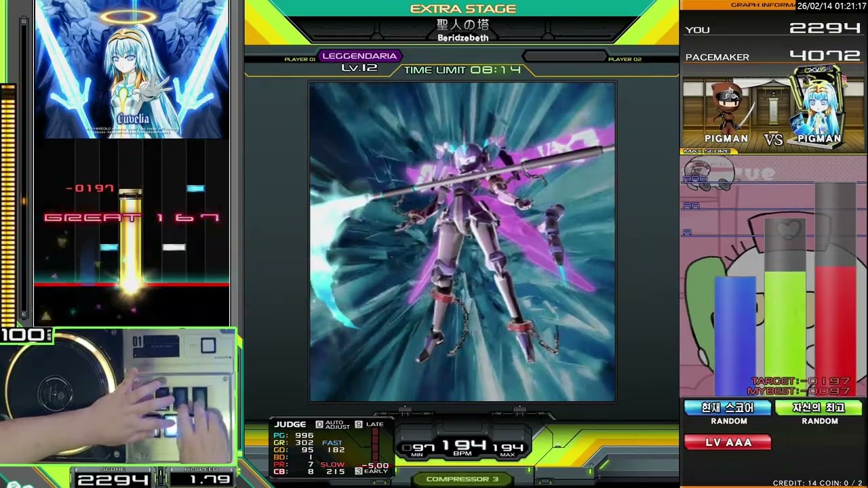Click the PG: 996 judge count
The height and width of the screenshot is (488, 868).
click(x=294, y=436)
